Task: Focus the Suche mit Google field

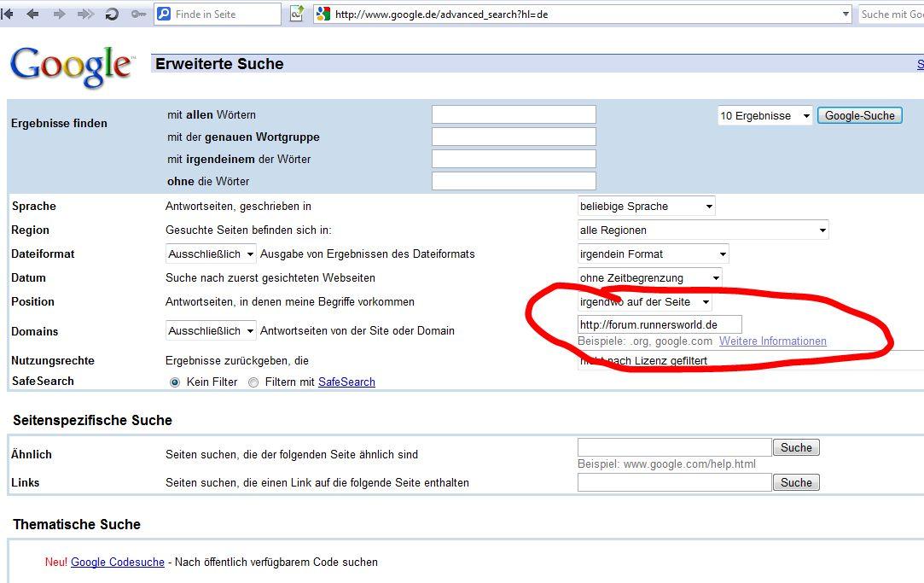Action: click(891, 15)
